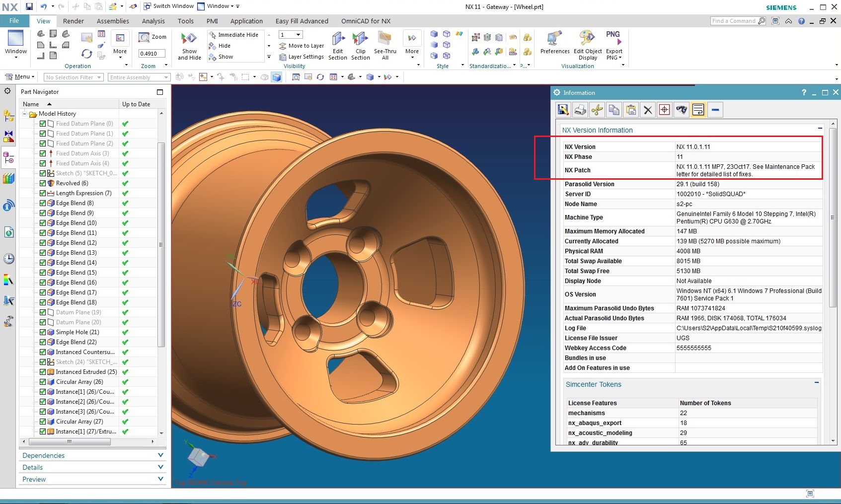Click the Edit Section tool

click(338, 46)
